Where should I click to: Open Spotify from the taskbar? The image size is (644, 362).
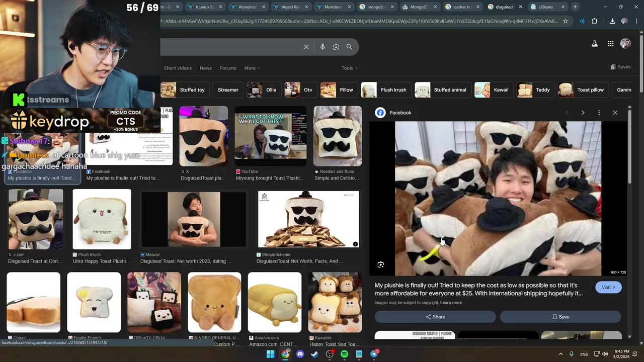pyautogui.click(x=344, y=354)
